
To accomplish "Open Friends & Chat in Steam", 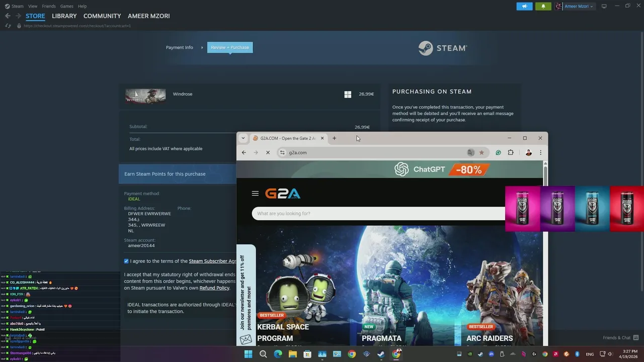I will (620, 338).
